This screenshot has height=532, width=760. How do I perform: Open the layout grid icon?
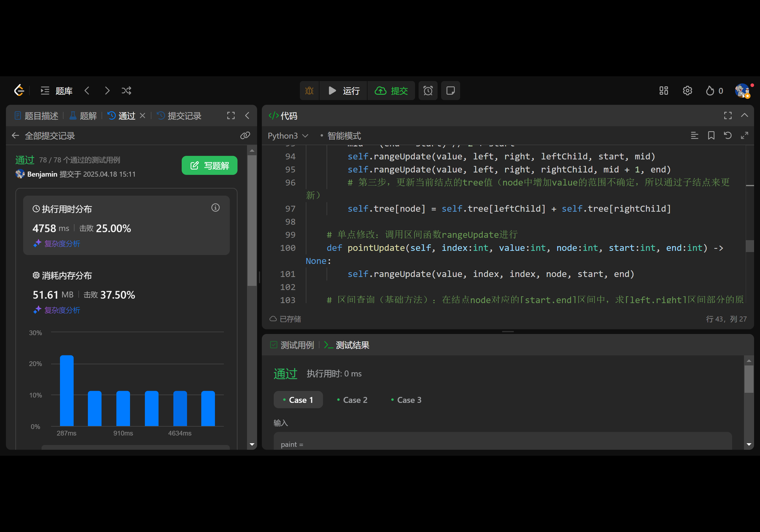click(x=663, y=91)
